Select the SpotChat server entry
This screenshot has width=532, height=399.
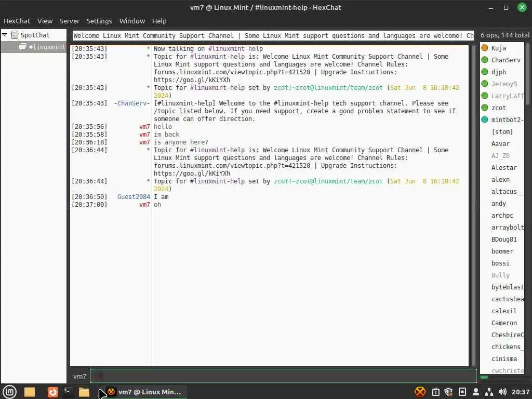[35, 35]
